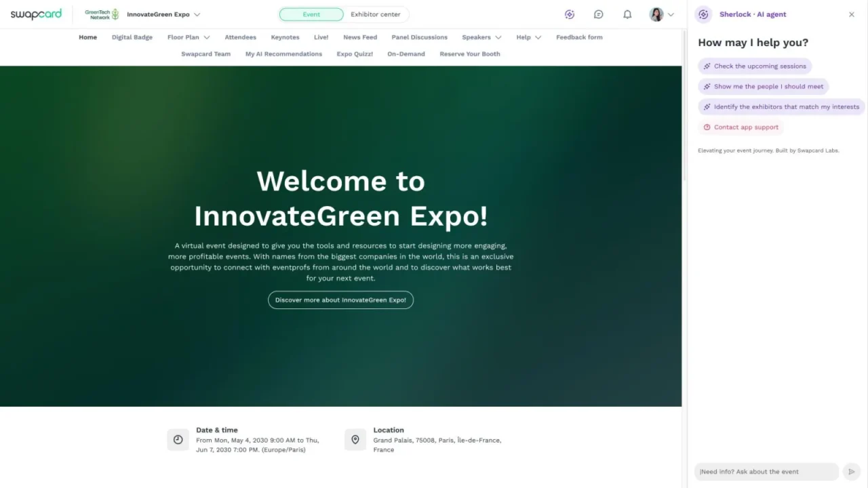Open the Expo Quizz! tab
This screenshot has height=488, width=868.
pos(355,54)
